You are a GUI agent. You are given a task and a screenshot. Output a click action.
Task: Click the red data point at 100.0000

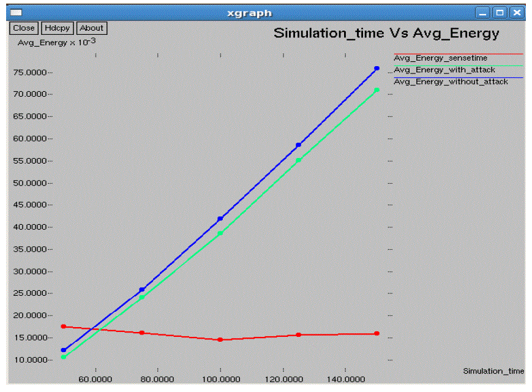[220, 339]
